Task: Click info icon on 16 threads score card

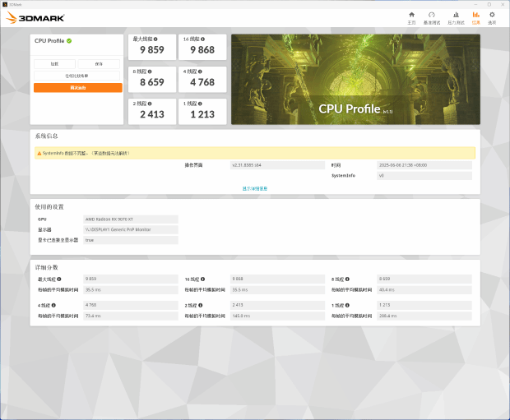Action: 202,39
